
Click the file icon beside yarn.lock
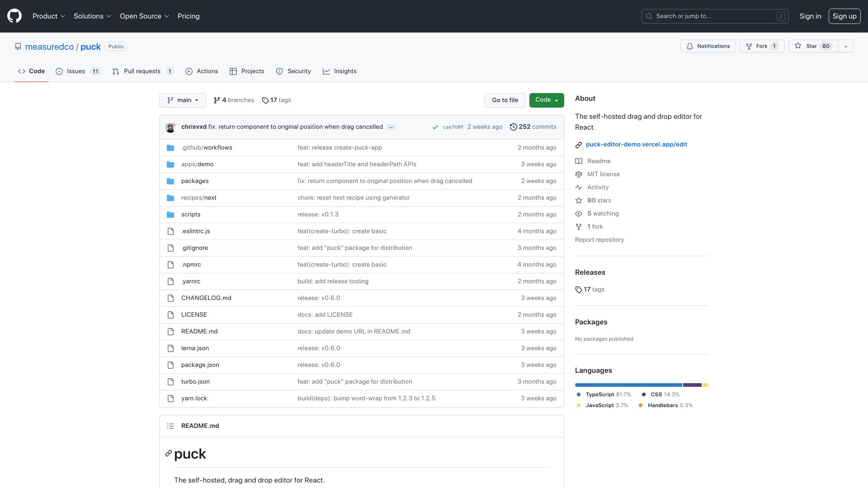coord(170,399)
